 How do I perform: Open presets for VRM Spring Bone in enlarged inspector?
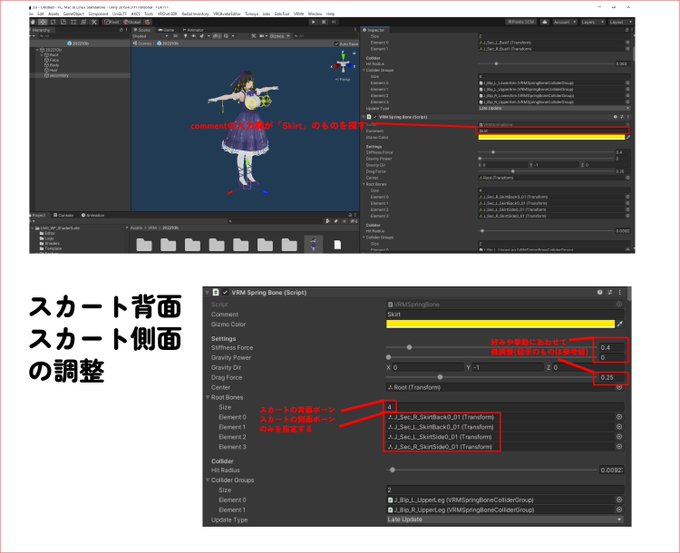[610, 292]
